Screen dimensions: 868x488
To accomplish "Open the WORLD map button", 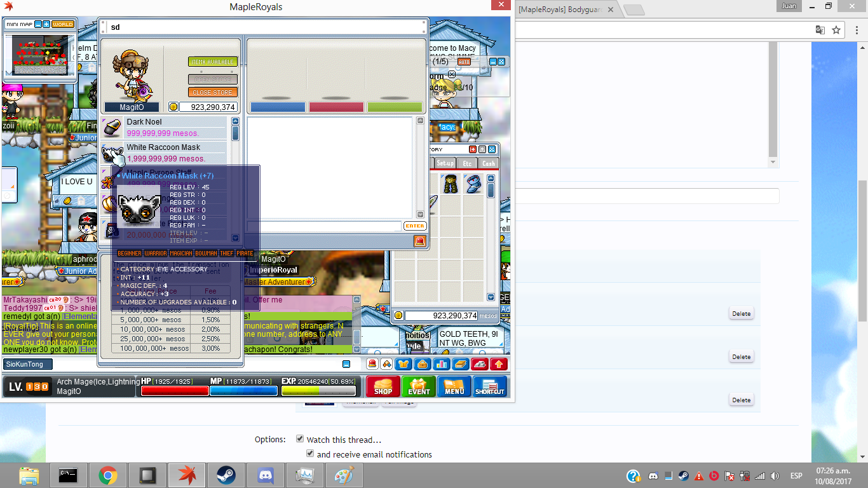I will (x=63, y=24).
